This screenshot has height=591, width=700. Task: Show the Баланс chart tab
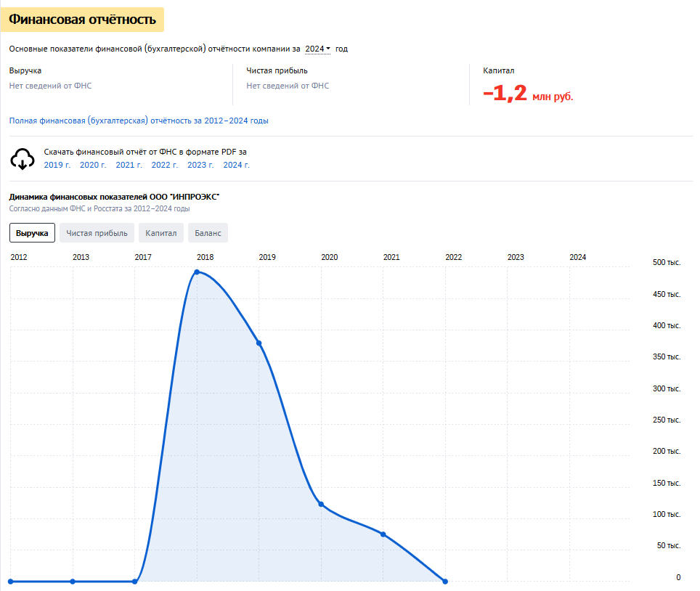208,233
